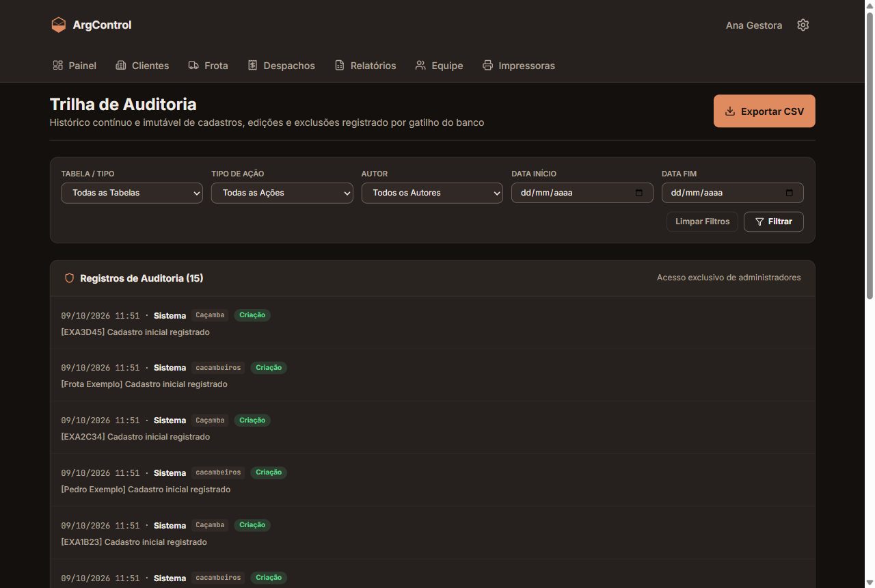
Task: Click the Frota truck icon
Action: tap(193, 66)
